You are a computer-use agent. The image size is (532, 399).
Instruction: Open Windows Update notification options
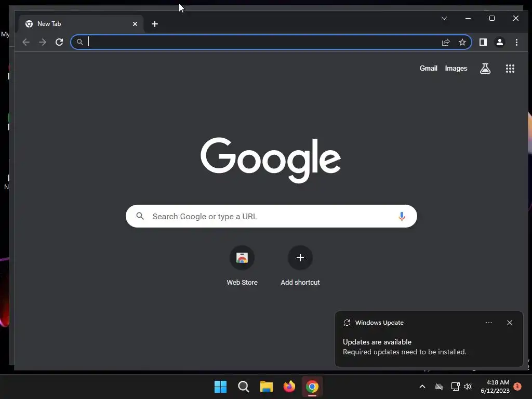(x=488, y=323)
